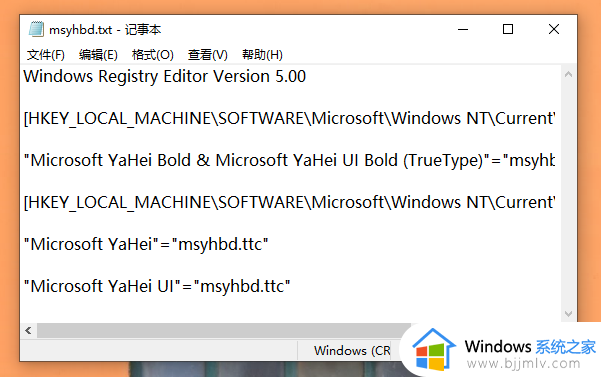Click the horizontal scrollbar thumb
The height and width of the screenshot is (377, 601).
pyautogui.click(x=224, y=330)
